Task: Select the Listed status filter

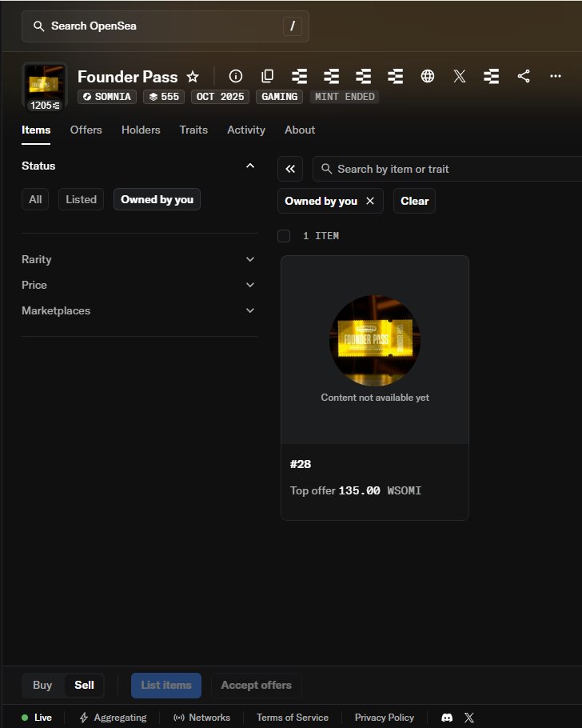Action: 82,199
